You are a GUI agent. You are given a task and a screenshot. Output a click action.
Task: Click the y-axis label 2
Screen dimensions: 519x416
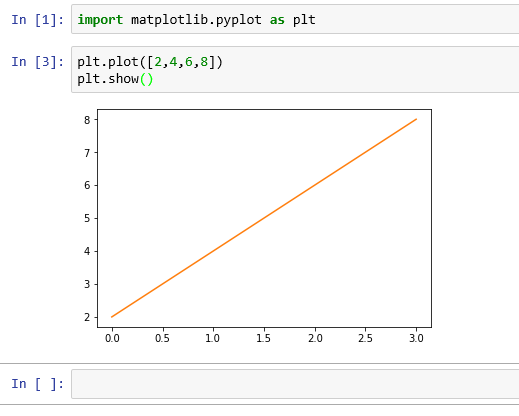(x=87, y=317)
